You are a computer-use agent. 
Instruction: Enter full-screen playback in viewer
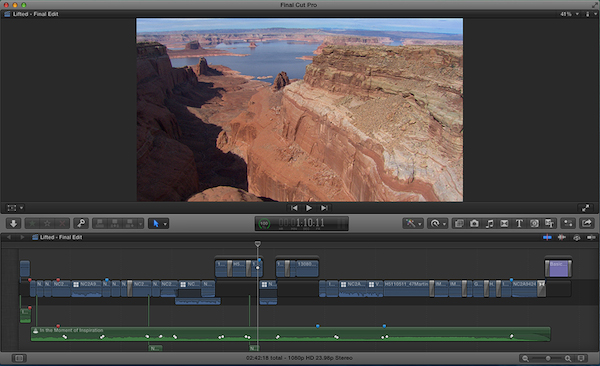[x=585, y=208]
